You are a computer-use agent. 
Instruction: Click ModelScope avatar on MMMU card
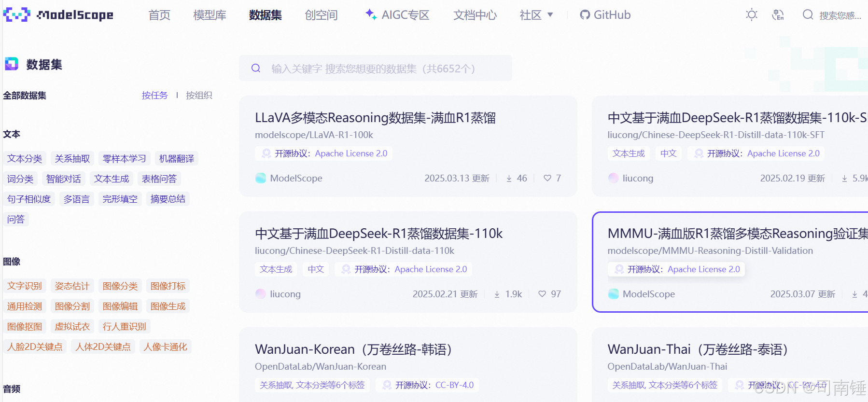tap(614, 294)
